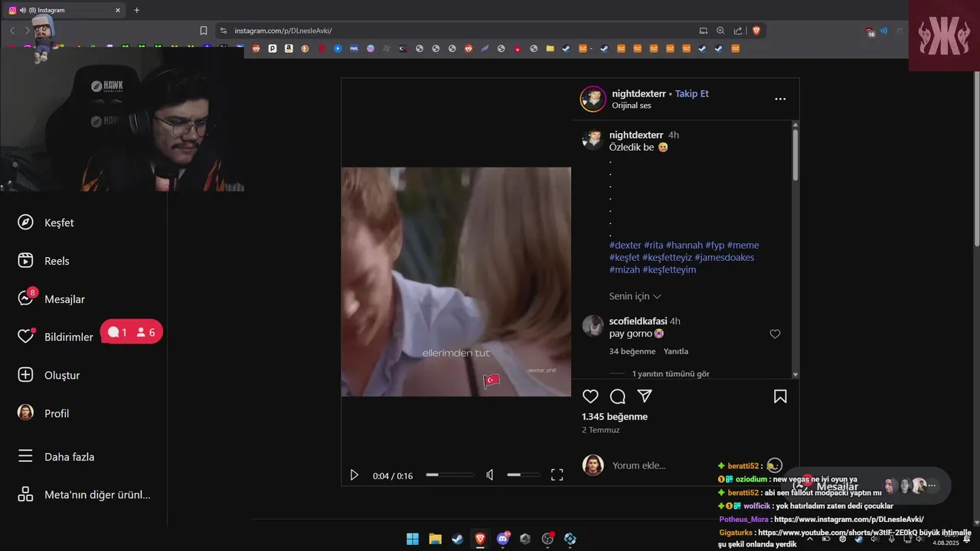Screen dimensions: 980x551
Task: Open Steam from taskbar
Action: tap(457, 539)
